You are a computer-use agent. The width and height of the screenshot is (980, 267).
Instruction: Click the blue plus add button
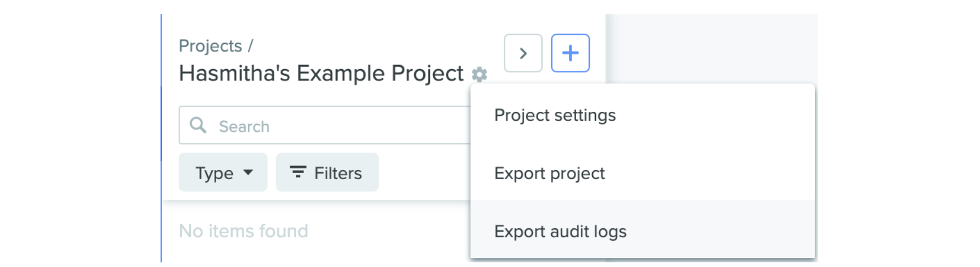click(x=570, y=53)
